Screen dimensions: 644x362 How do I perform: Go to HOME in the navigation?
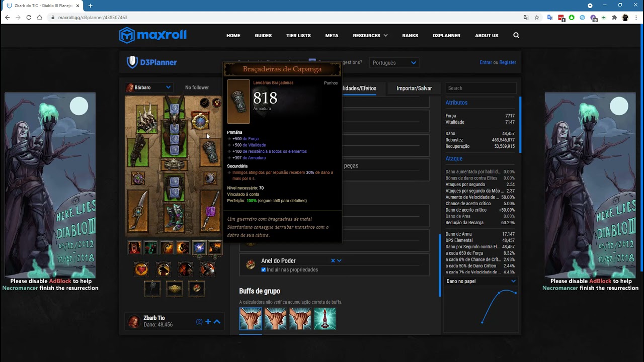pos(233,36)
